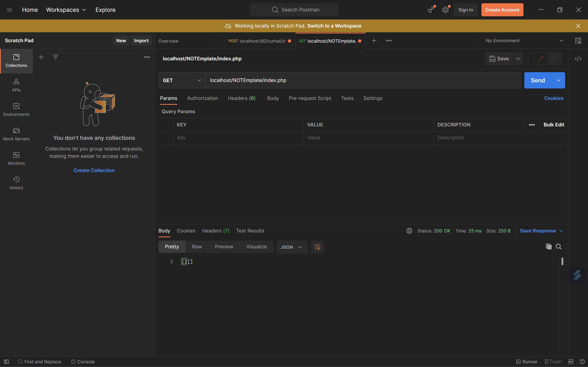Switch to the Authorization tab
This screenshot has height=367, width=588.
[202, 98]
